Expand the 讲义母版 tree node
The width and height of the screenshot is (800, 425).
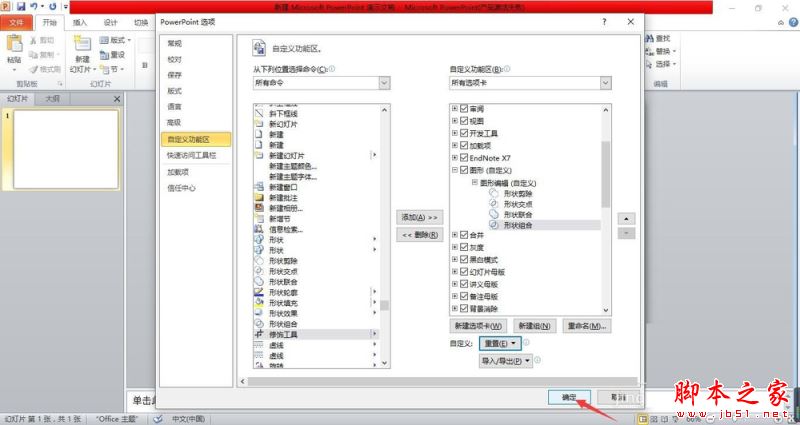pos(455,284)
